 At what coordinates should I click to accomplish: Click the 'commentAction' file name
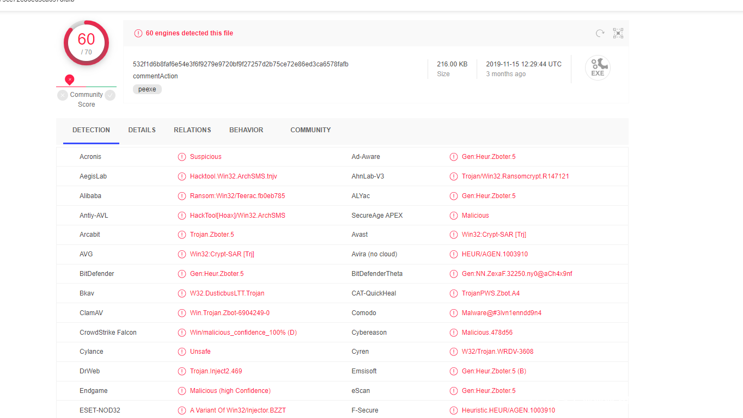[155, 76]
